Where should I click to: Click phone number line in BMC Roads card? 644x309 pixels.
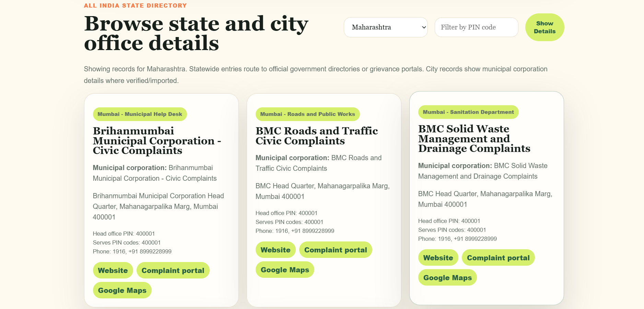click(295, 231)
